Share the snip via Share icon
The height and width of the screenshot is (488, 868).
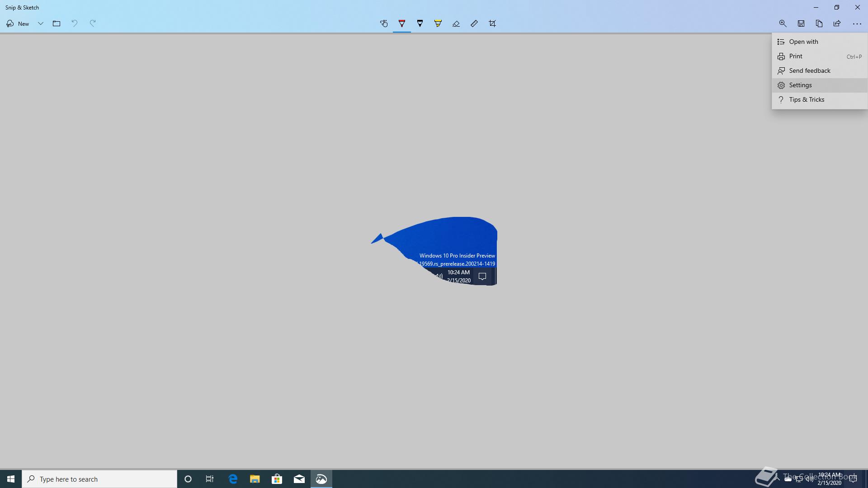[x=837, y=23]
